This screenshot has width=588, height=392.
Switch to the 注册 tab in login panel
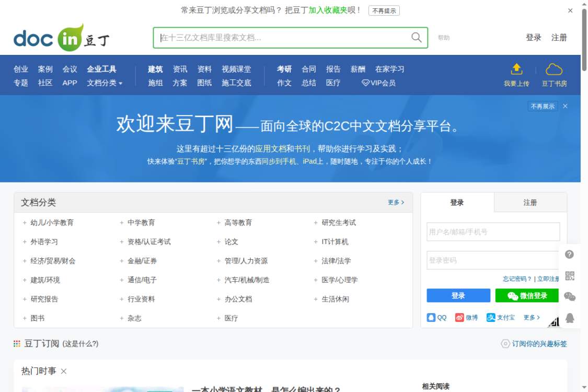pos(531,203)
